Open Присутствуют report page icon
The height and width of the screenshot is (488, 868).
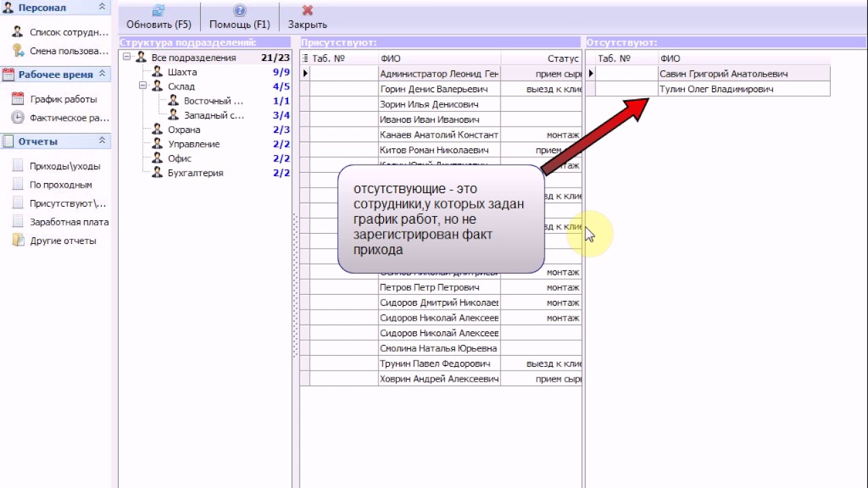pyautogui.click(x=18, y=203)
